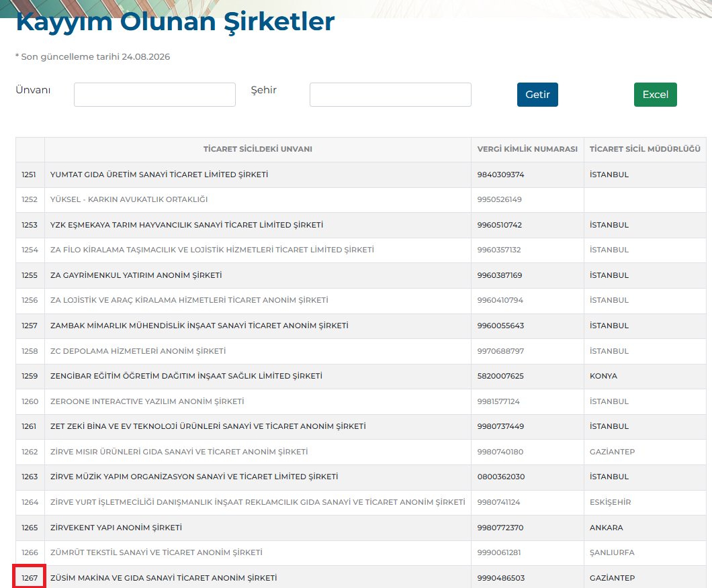Click tax number 9980737449
The height and width of the screenshot is (588, 712).
pyautogui.click(x=500, y=426)
